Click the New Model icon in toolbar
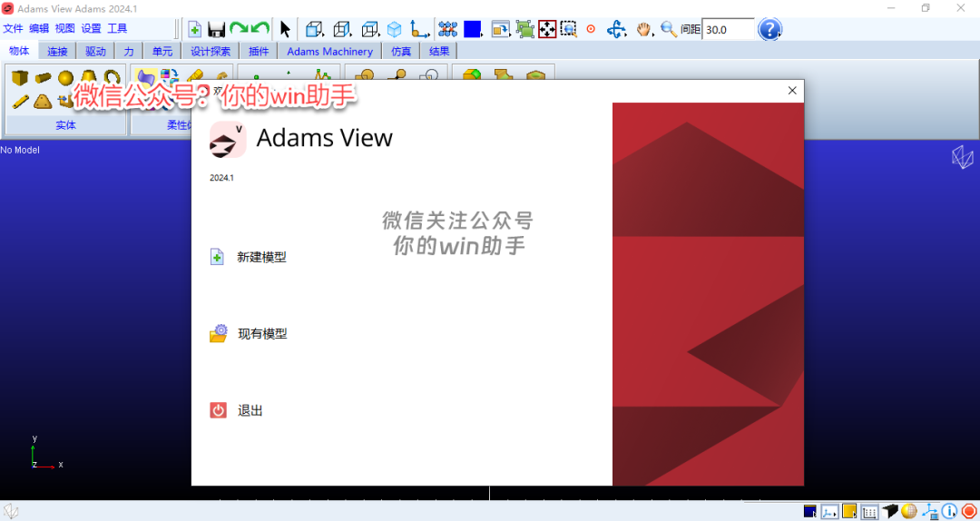The image size is (980, 521). [x=194, y=29]
